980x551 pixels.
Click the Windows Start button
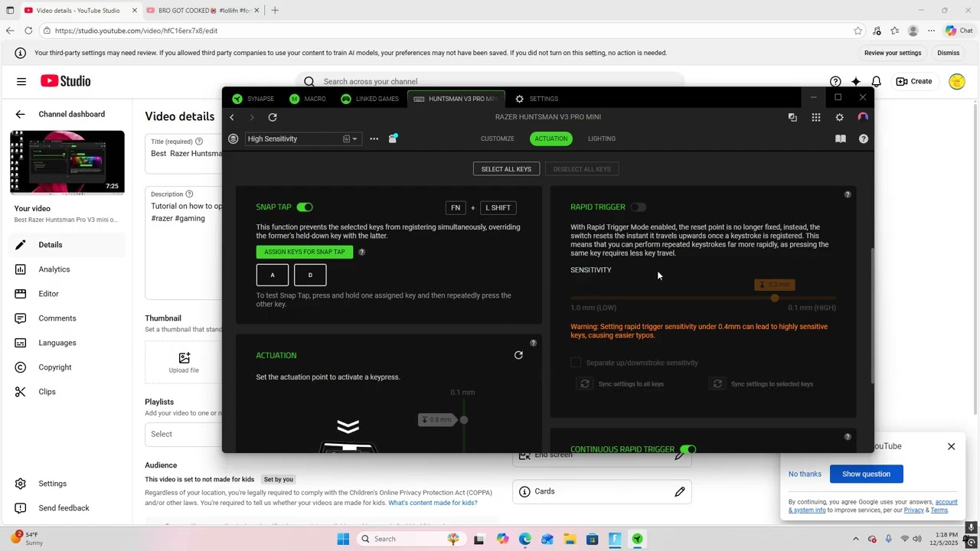click(x=343, y=539)
